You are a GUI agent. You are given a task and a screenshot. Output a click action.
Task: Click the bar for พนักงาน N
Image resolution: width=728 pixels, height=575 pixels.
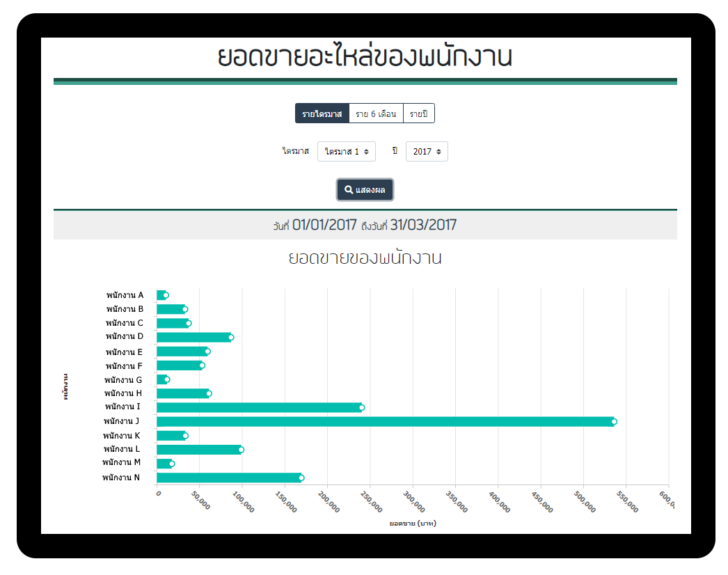point(228,478)
